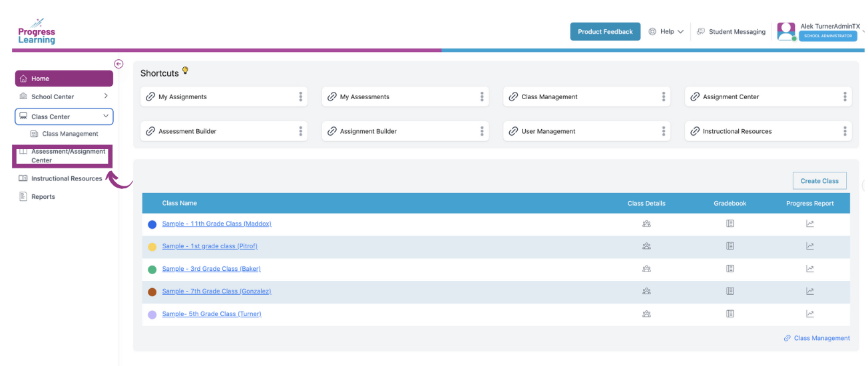The image size is (868, 366).
Task: Open Assessment/Assignment Center in sidebar
Action: pos(63,156)
